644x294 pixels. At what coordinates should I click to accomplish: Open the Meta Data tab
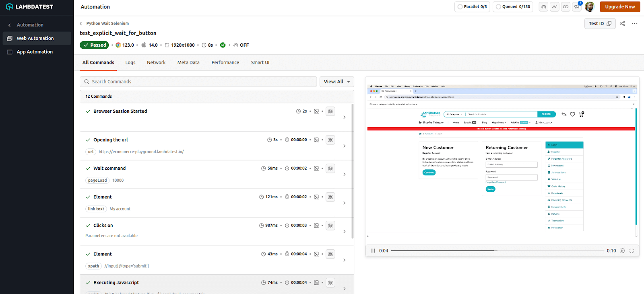tap(188, 63)
